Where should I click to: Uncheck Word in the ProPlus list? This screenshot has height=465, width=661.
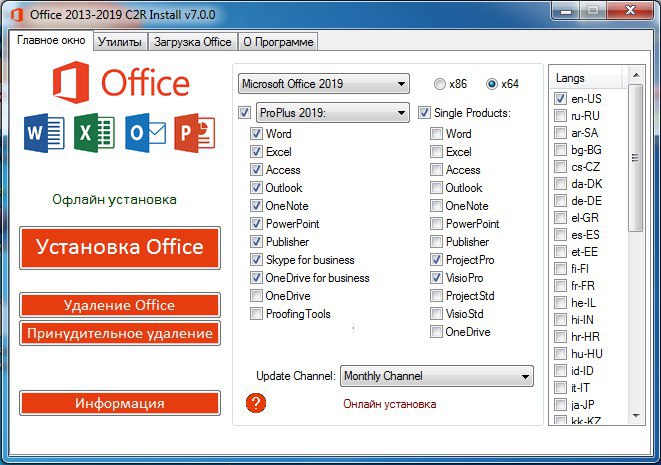[256, 134]
